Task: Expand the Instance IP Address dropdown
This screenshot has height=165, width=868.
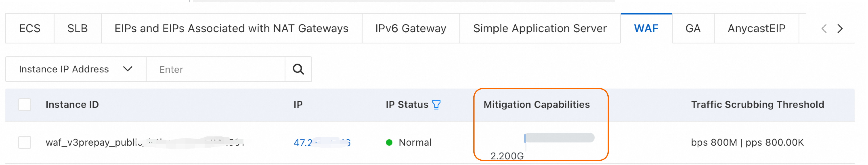Action: coord(76,69)
